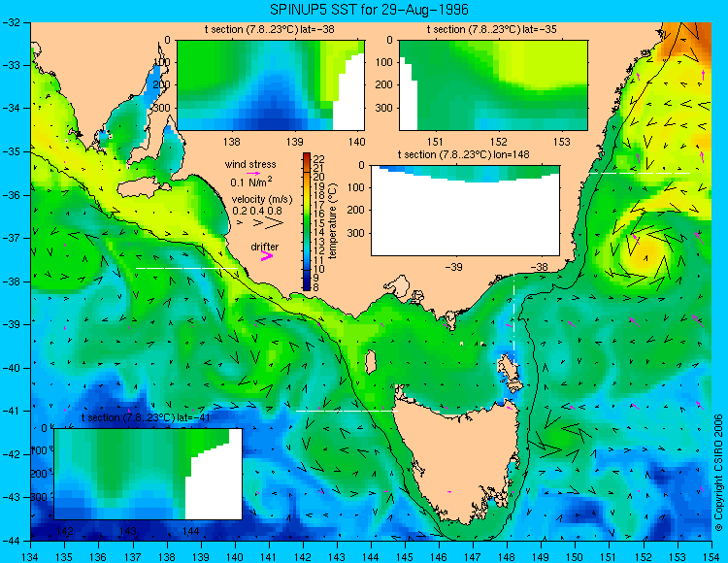Click King Island northwest of Tasmania
Viewport: 728px width, 563px height.
[x=370, y=362]
